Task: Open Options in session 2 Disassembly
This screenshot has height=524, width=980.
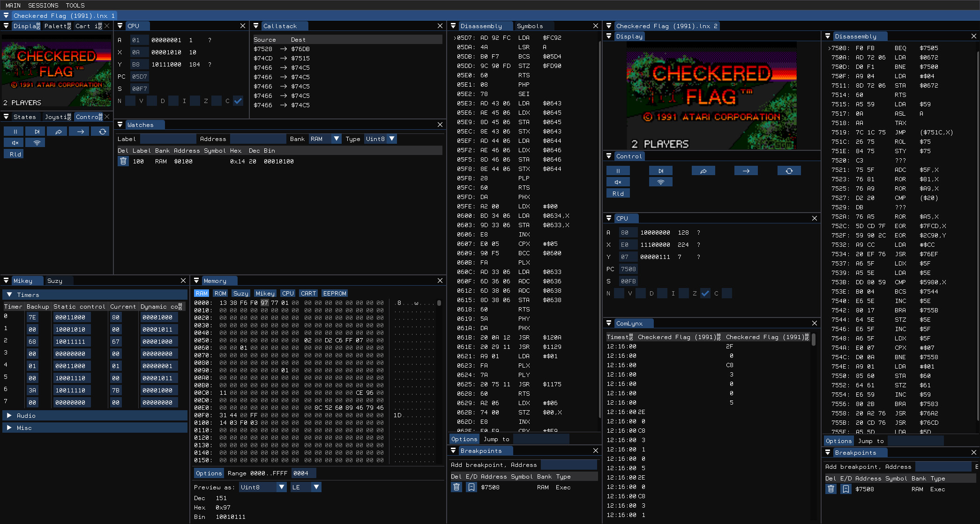Action: tap(838, 441)
